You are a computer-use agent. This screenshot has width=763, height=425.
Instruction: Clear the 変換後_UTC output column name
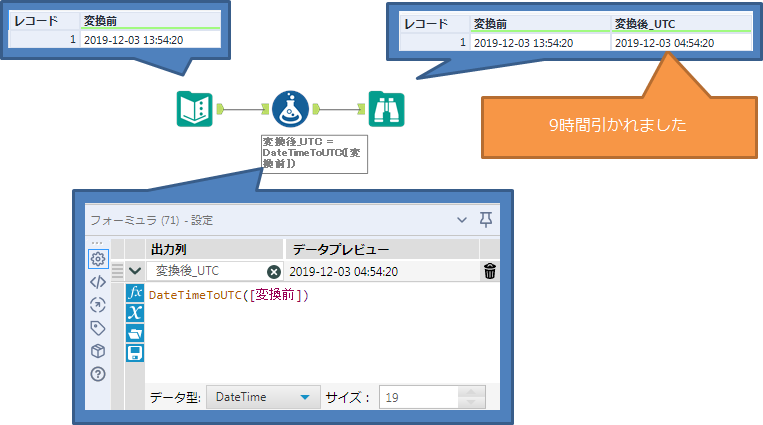point(274,272)
